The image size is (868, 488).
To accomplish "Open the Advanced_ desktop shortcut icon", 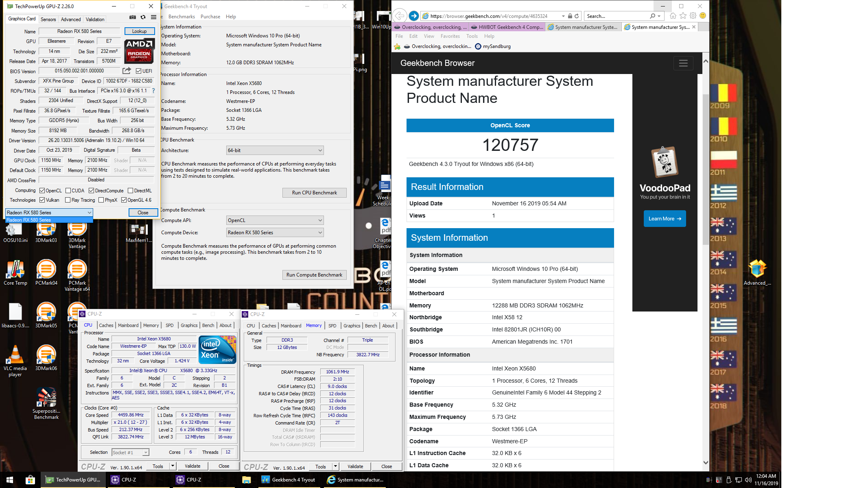I will point(757,273).
